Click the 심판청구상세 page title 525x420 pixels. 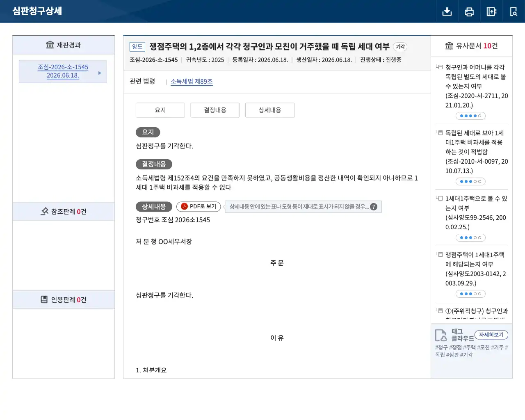[37, 11]
